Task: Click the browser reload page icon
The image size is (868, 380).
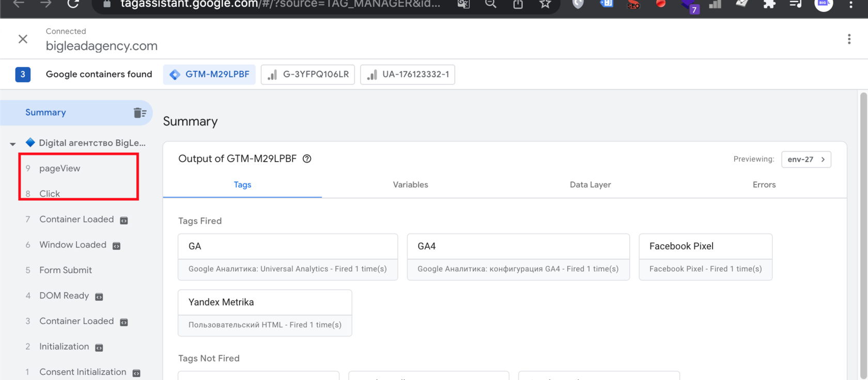Action: [73, 4]
